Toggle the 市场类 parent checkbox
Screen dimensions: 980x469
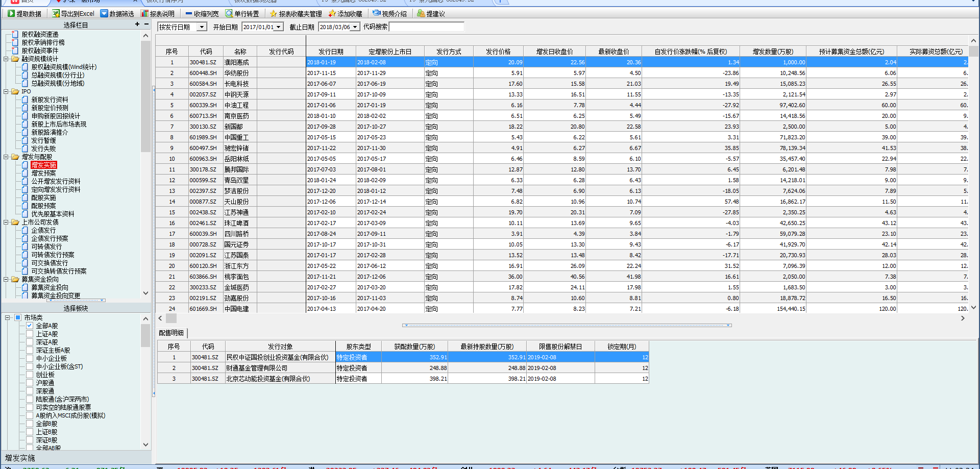point(18,317)
